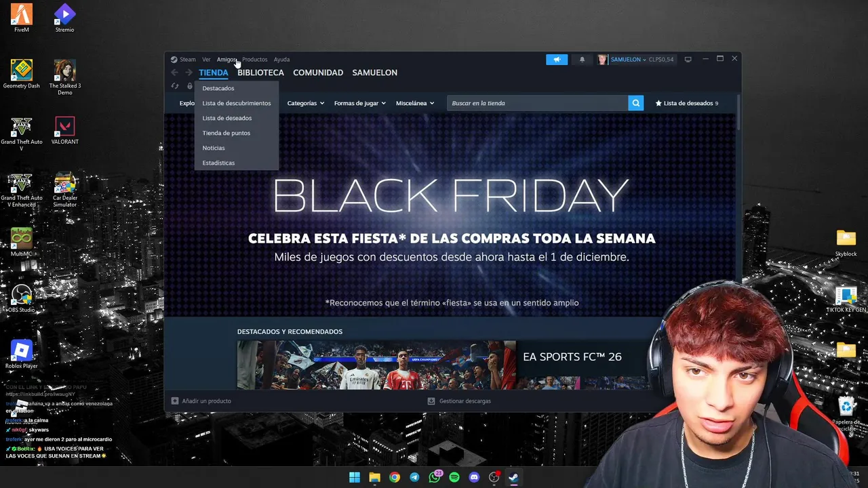Open Gestionar descargas
This screenshot has width=868, height=488.
coord(459,401)
